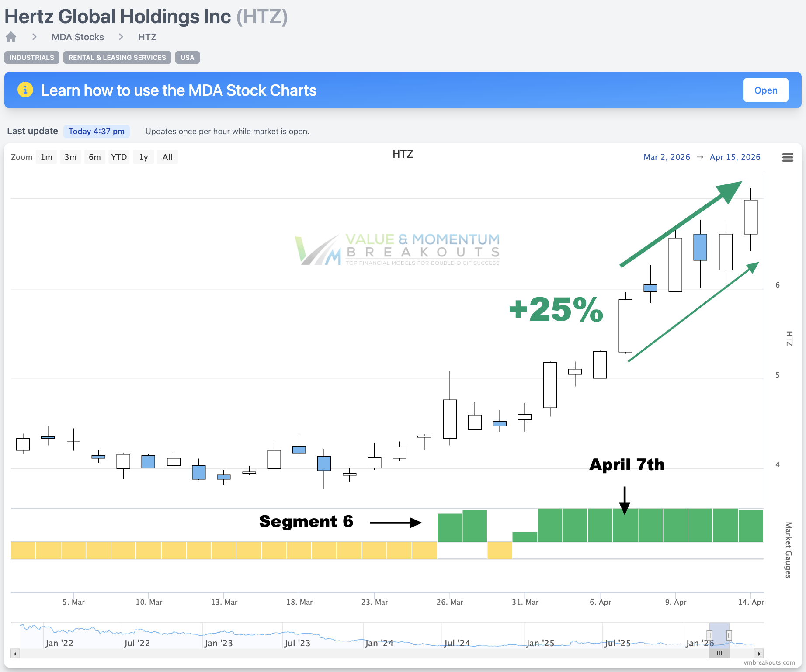Image resolution: width=806 pixels, height=672 pixels.
Task: Click the INDUSTRIALS tag
Action: [32, 58]
